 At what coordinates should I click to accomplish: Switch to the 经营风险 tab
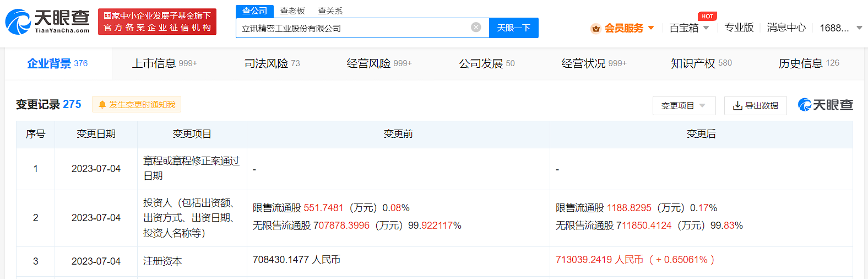[379, 63]
